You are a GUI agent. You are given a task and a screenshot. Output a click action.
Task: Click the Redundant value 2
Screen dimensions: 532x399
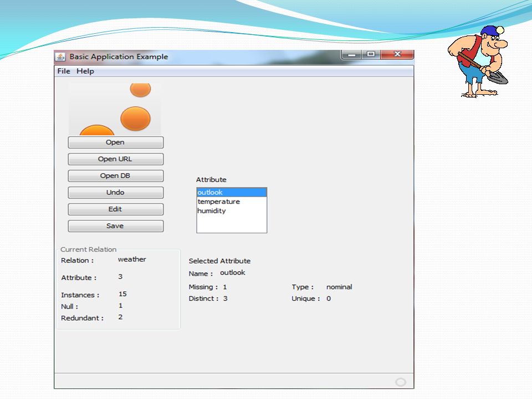[120, 317]
